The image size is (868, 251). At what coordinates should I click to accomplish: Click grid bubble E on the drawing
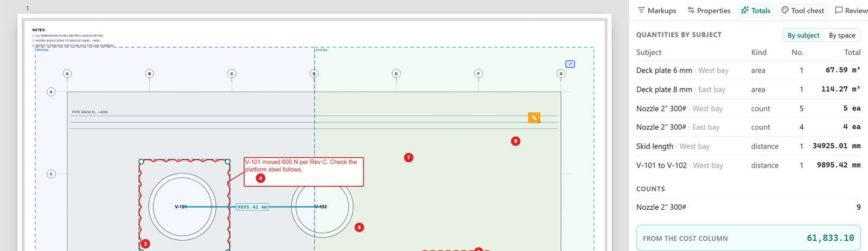[396, 73]
